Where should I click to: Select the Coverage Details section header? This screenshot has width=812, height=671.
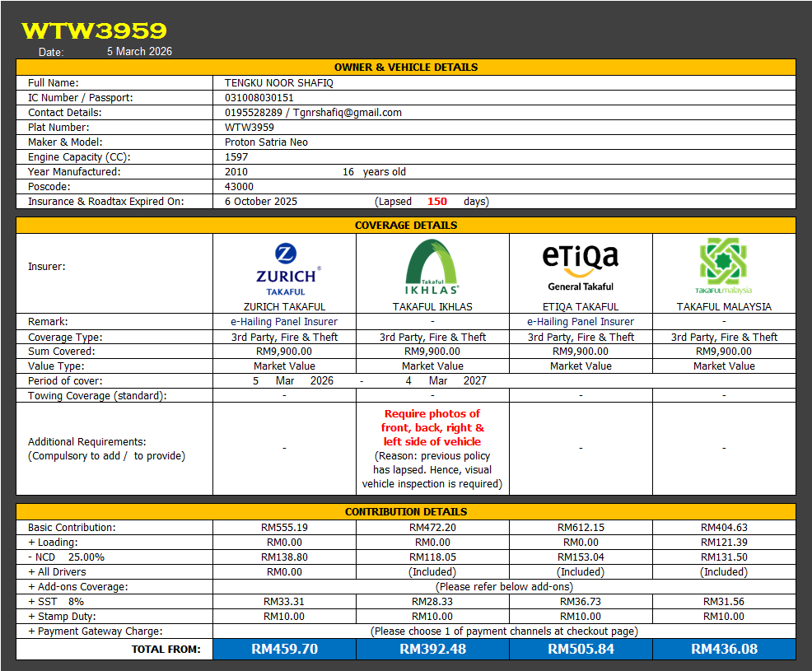pyautogui.click(x=405, y=225)
